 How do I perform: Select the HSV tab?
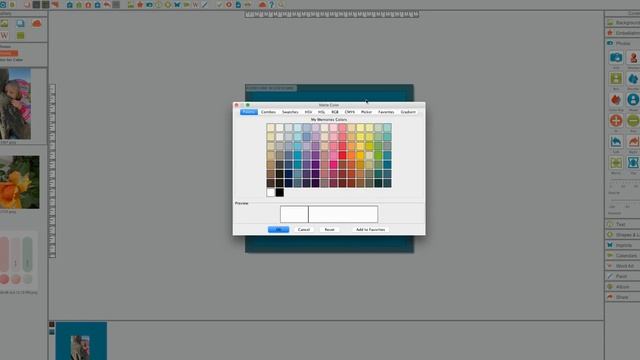tap(308, 112)
